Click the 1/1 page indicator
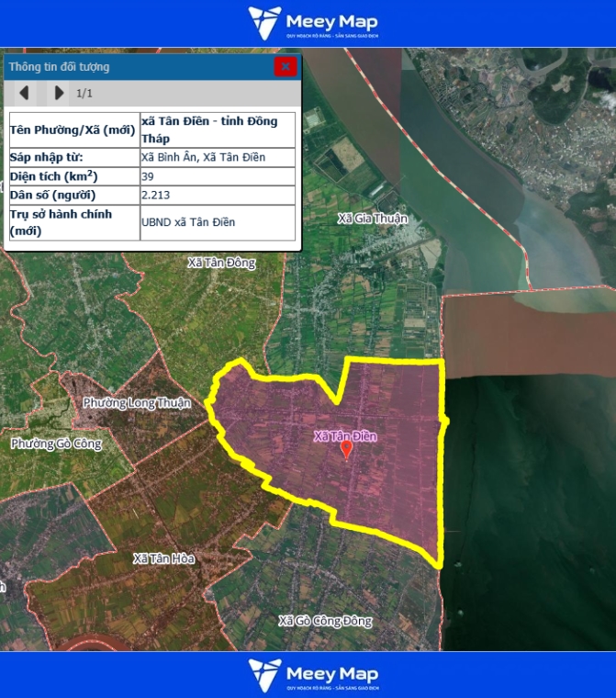This screenshot has width=616, height=698. (x=84, y=93)
